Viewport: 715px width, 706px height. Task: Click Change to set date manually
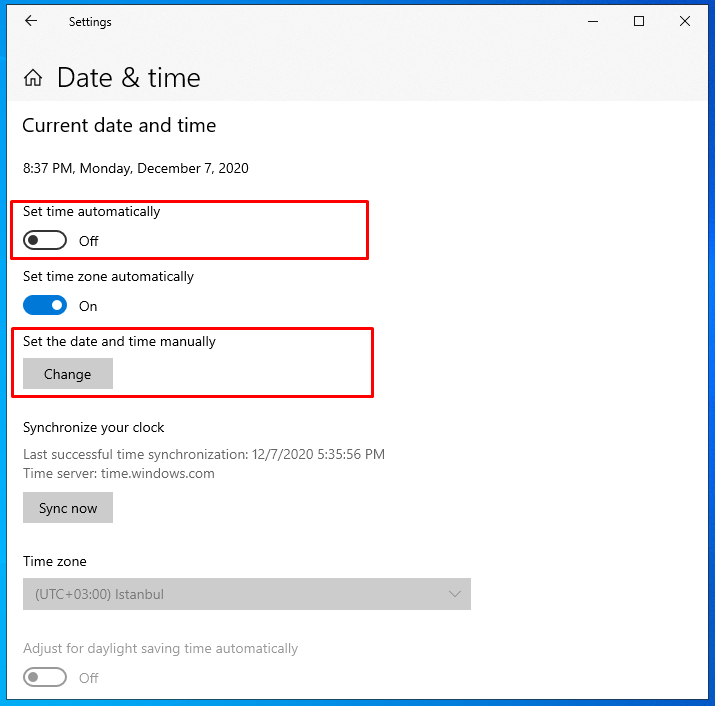click(68, 374)
